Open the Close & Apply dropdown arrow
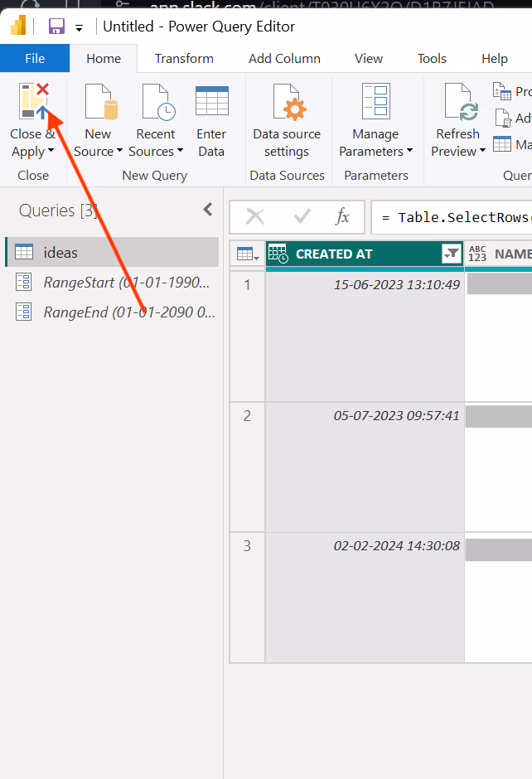 coord(51,151)
